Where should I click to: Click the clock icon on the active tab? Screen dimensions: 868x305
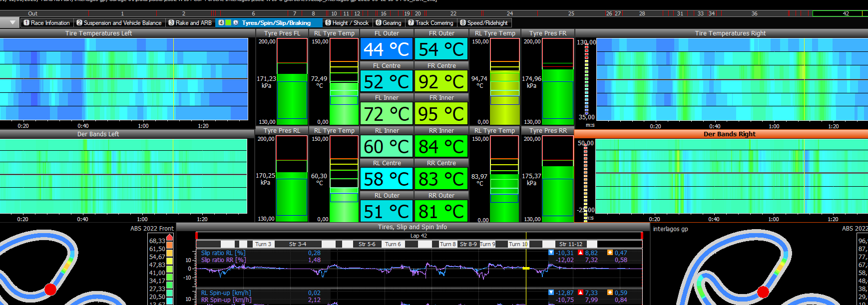point(236,22)
